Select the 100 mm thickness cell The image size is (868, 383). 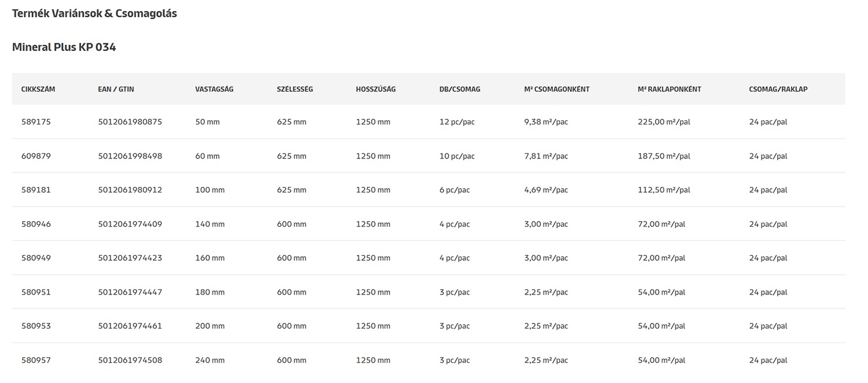pyautogui.click(x=210, y=190)
